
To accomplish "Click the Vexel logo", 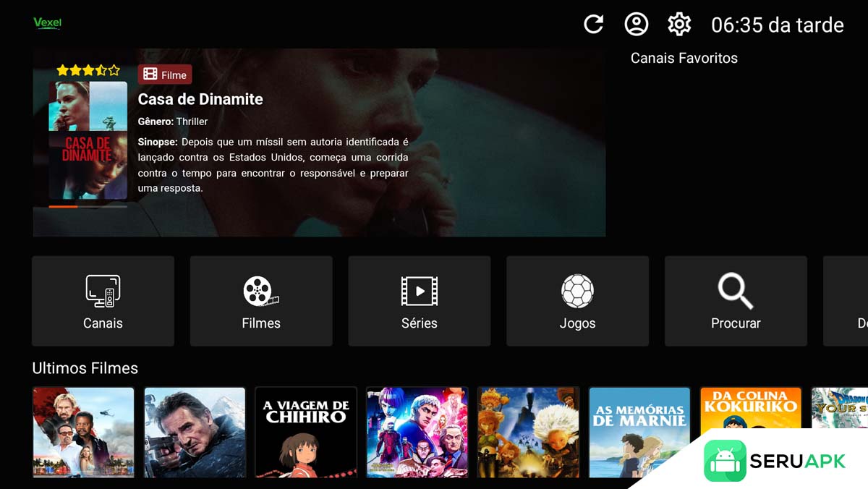I will coord(48,23).
